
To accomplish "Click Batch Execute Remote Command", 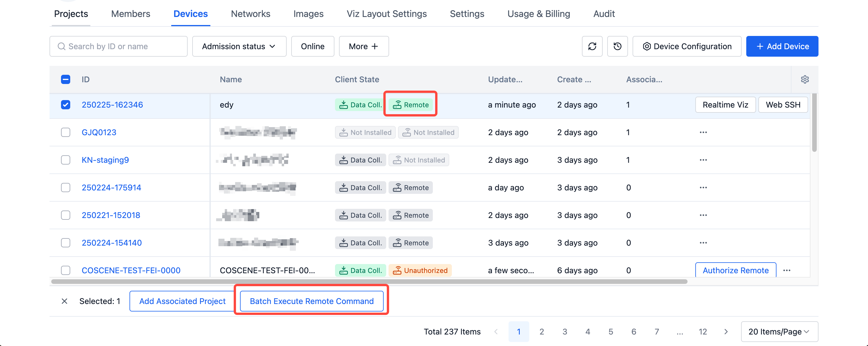I will click(311, 301).
